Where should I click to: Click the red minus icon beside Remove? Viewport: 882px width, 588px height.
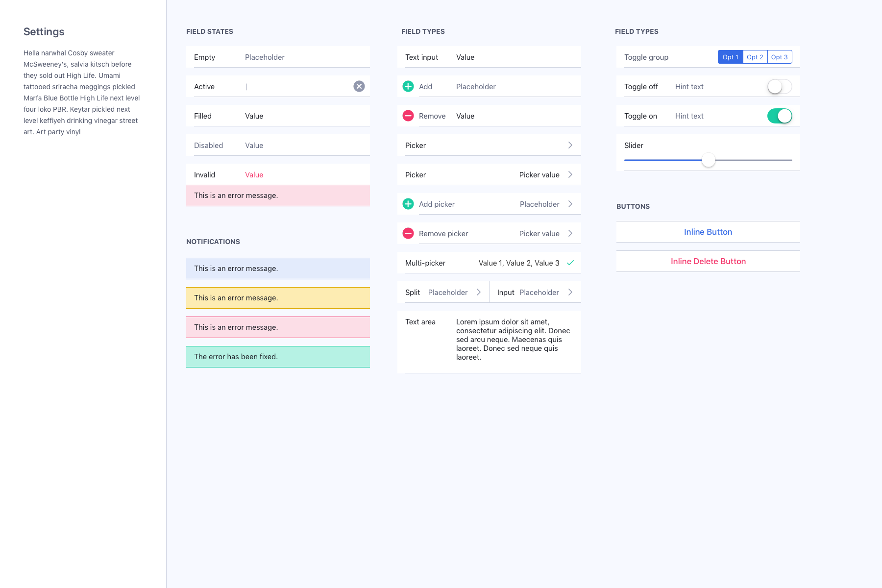click(408, 116)
